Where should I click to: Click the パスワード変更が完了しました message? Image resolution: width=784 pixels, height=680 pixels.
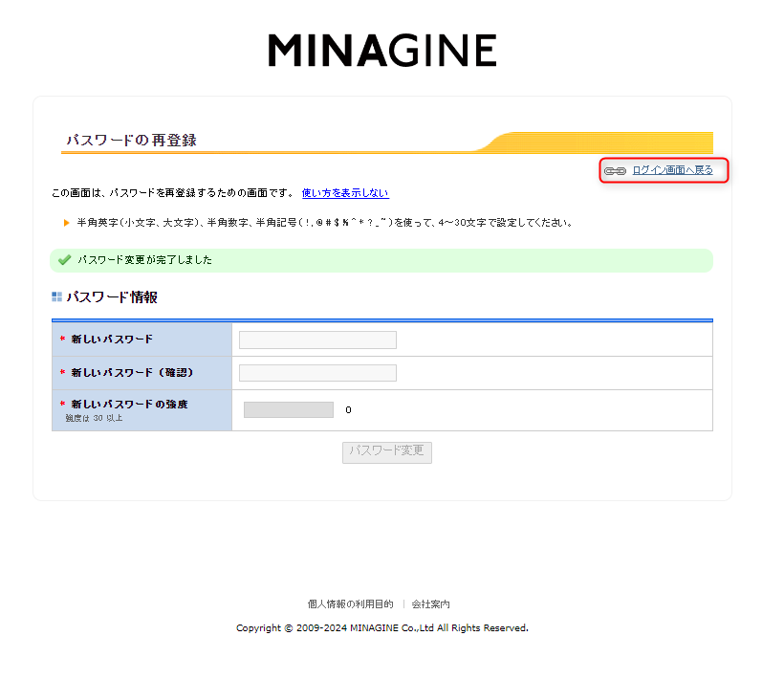click(x=145, y=260)
